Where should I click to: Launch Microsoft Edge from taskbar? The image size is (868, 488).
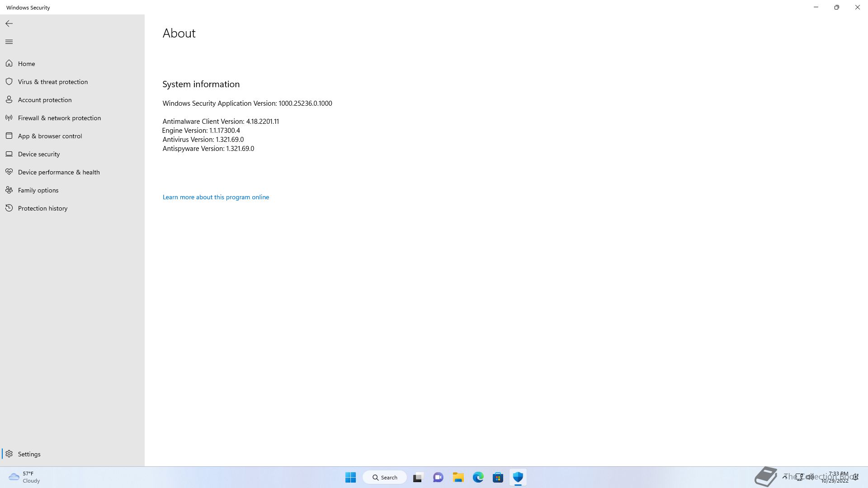tap(478, 477)
